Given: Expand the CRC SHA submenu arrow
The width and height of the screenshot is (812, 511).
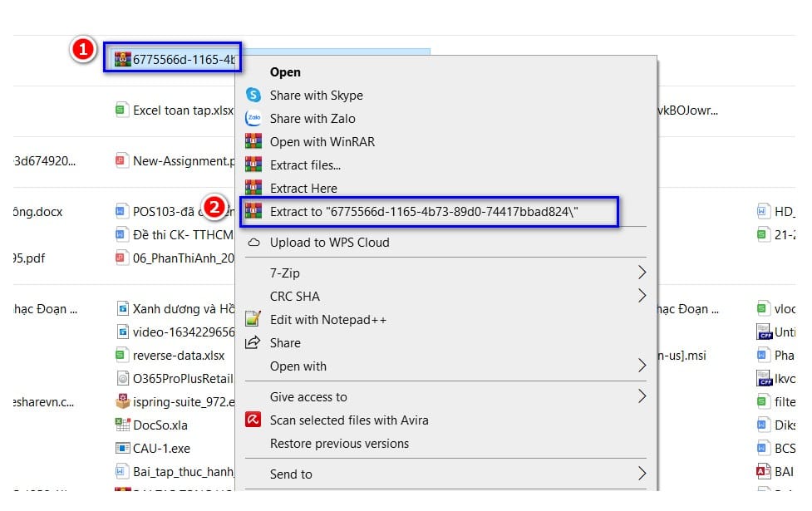Looking at the screenshot, I should [642, 296].
